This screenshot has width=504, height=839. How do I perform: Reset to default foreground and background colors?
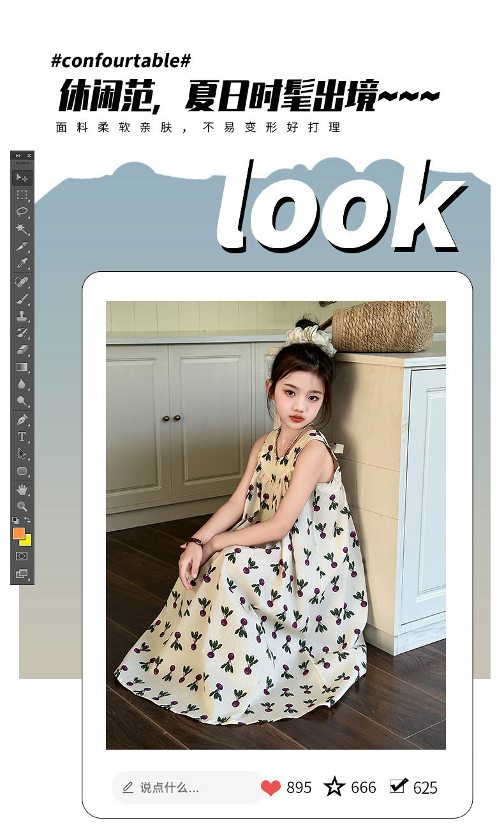coord(15,519)
